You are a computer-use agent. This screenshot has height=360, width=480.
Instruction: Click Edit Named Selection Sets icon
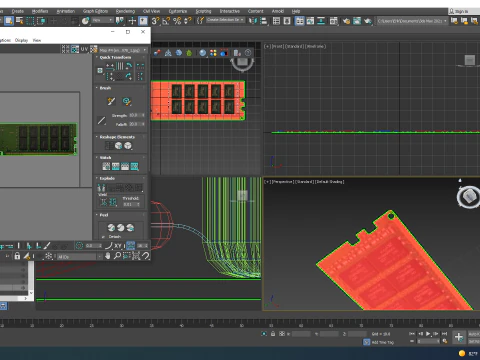[x=200, y=21]
